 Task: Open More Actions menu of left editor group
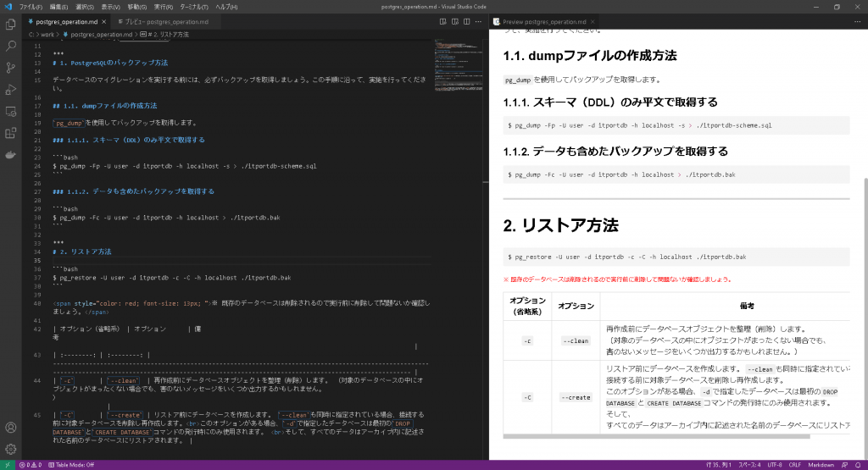478,21
